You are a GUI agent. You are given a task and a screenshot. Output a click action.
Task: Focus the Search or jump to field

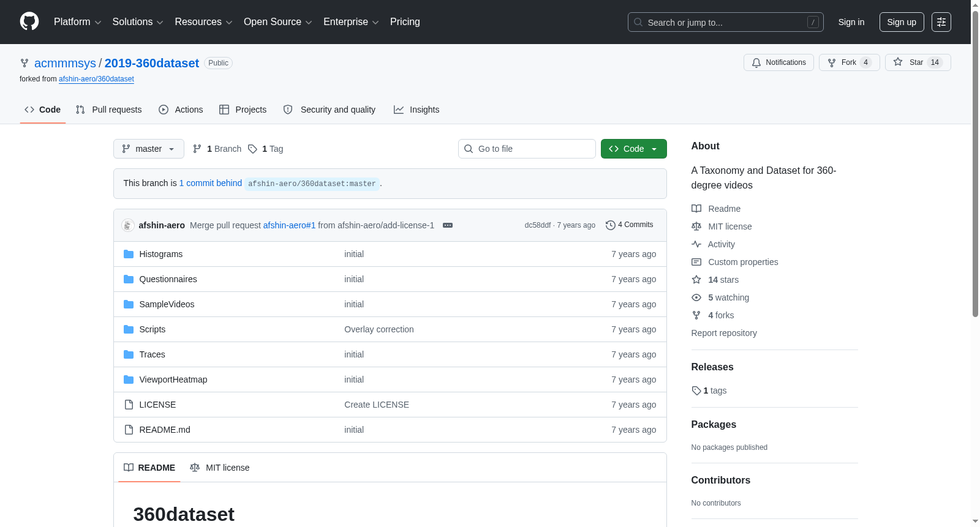click(725, 22)
